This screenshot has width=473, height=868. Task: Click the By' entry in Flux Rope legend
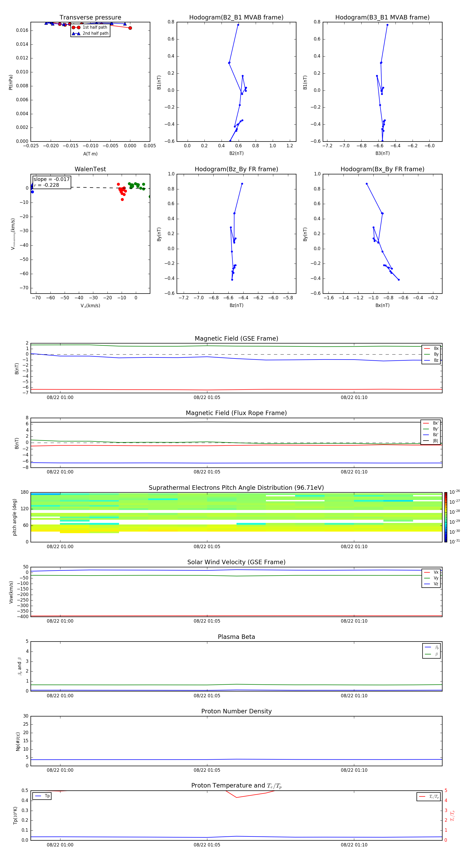[x=431, y=429]
